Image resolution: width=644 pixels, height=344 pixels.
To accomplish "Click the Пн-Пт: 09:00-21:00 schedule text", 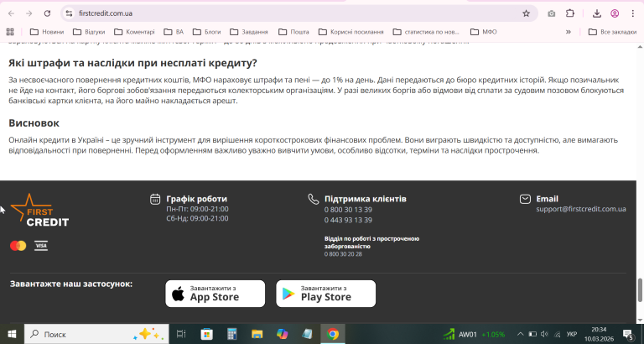I will click(198, 209).
